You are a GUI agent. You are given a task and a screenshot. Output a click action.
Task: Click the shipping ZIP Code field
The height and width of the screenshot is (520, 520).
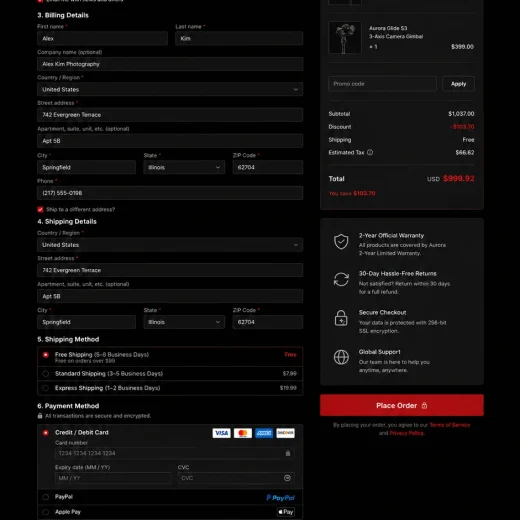(x=268, y=322)
